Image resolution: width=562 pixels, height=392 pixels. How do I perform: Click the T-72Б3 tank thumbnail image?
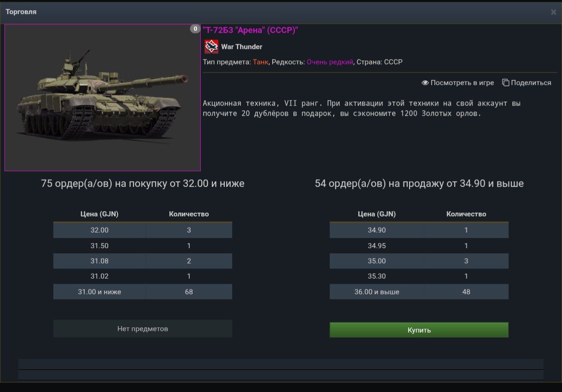tap(102, 98)
